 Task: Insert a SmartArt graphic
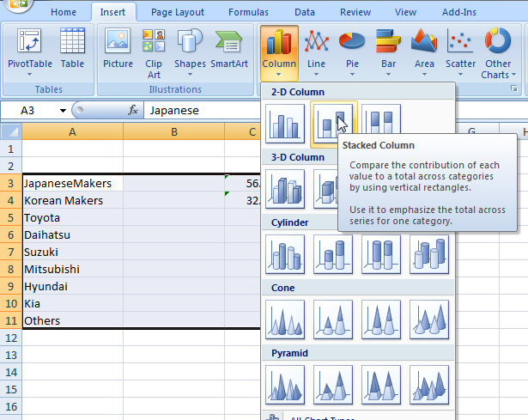click(229, 49)
